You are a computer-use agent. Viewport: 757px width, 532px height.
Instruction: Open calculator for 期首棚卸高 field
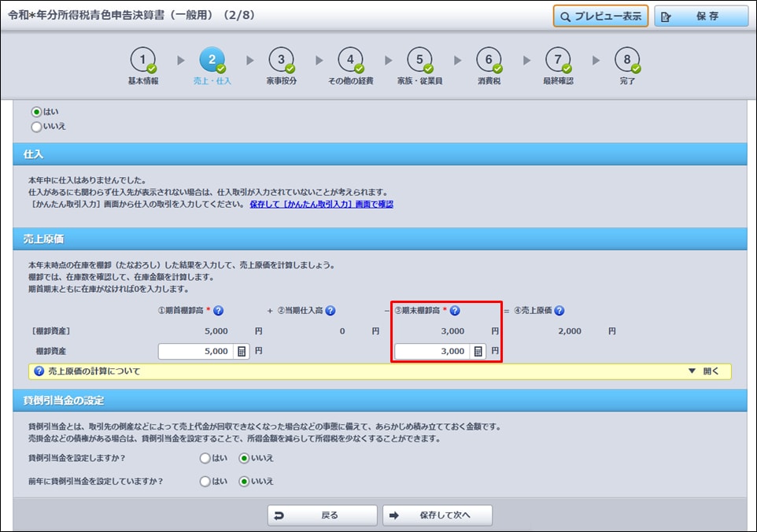pos(242,351)
